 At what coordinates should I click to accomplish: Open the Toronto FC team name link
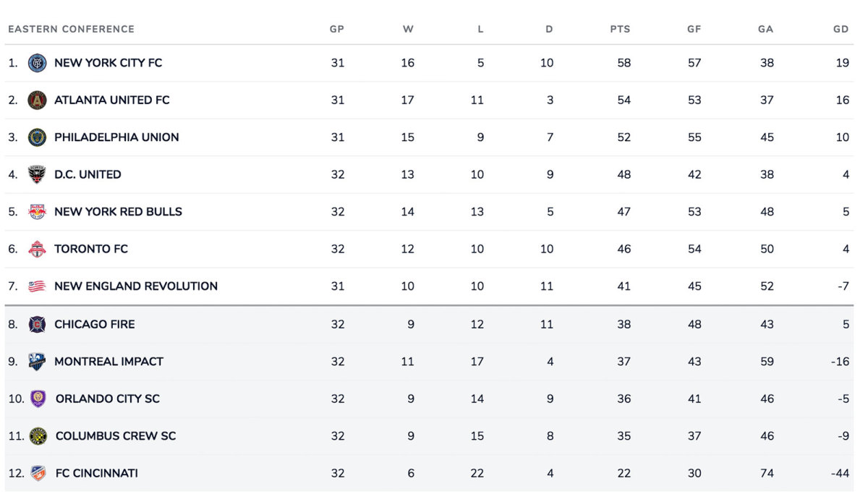[91, 249]
